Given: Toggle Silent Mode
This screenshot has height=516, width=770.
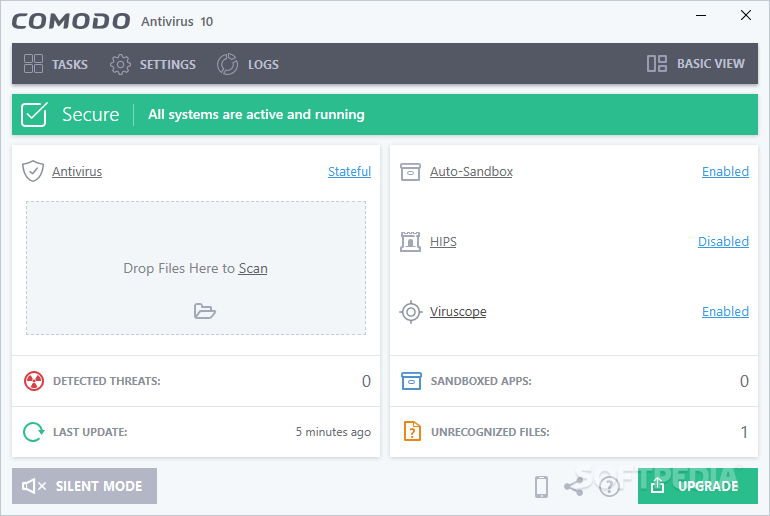Looking at the screenshot, I should point(84,486).
